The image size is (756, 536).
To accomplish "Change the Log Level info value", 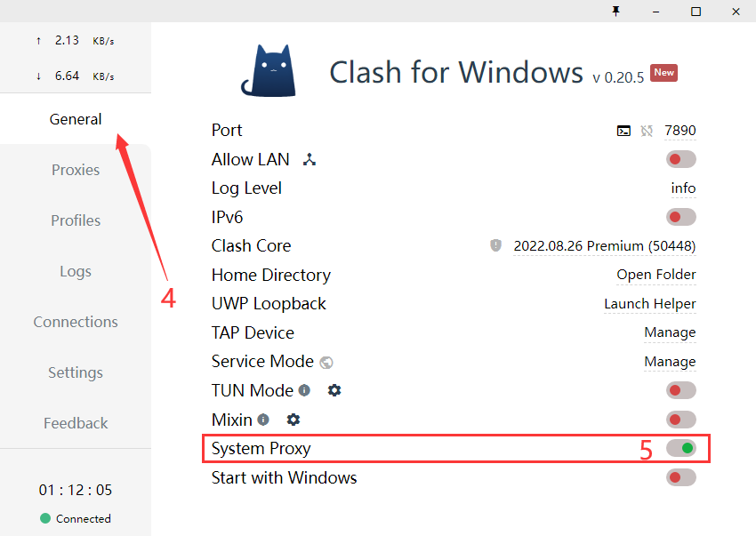I will [683, 188].
